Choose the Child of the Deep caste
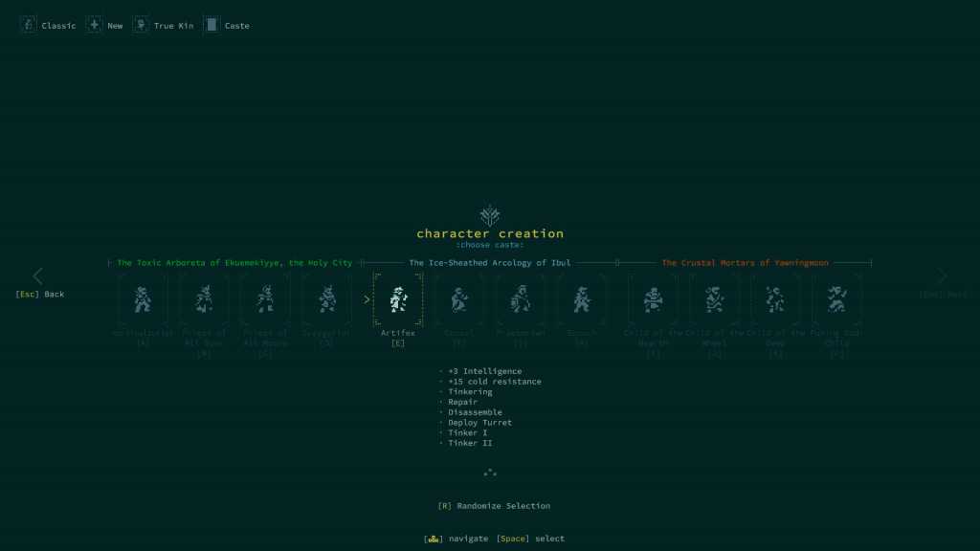Screen dimensions: 980x551 click(x=775, y=299)
